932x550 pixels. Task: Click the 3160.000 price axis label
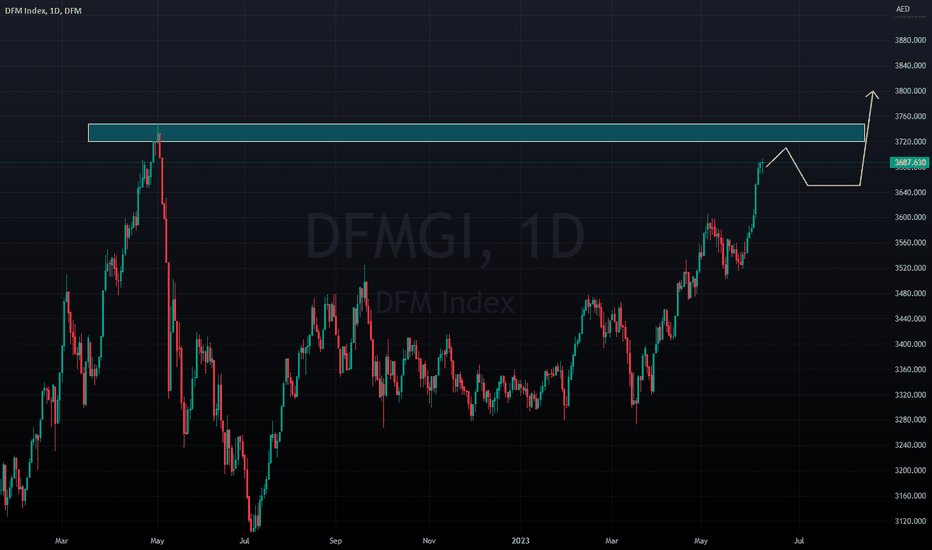(x=910, y=496)
